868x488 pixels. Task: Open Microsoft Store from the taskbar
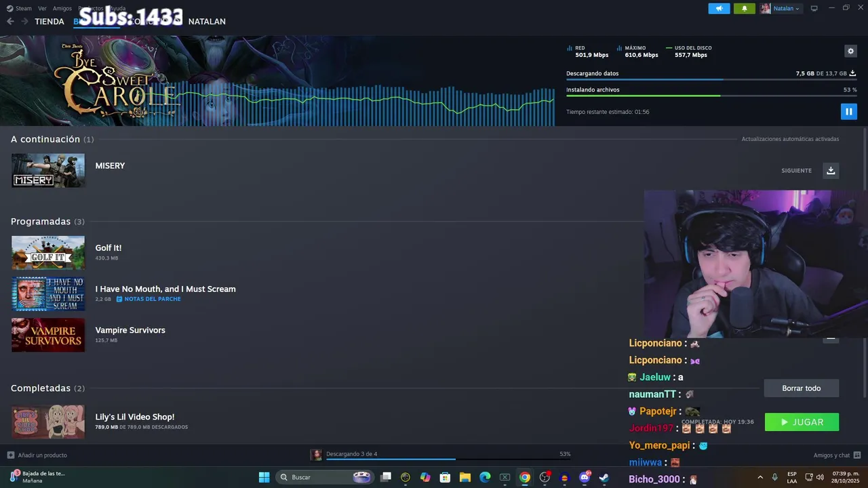pos(445,477)
